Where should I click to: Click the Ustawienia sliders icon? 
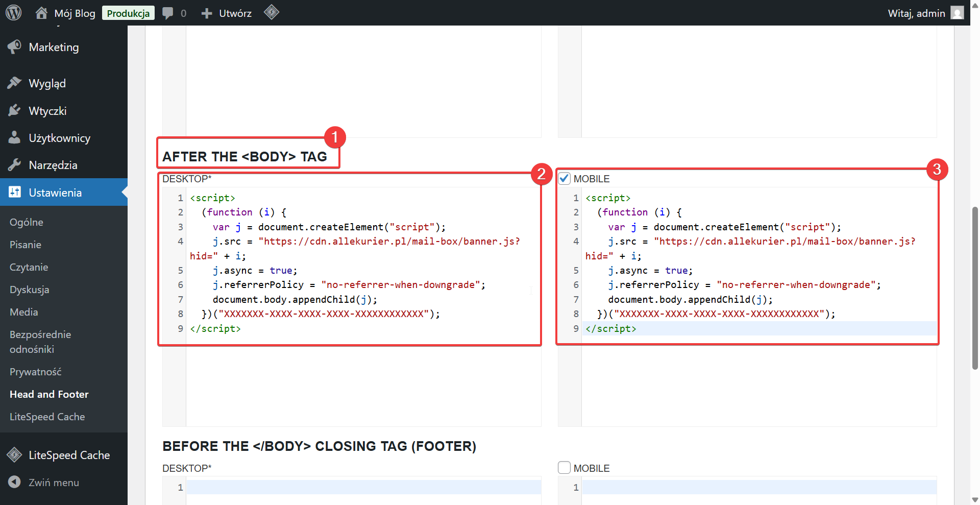(x=14, y=192)
